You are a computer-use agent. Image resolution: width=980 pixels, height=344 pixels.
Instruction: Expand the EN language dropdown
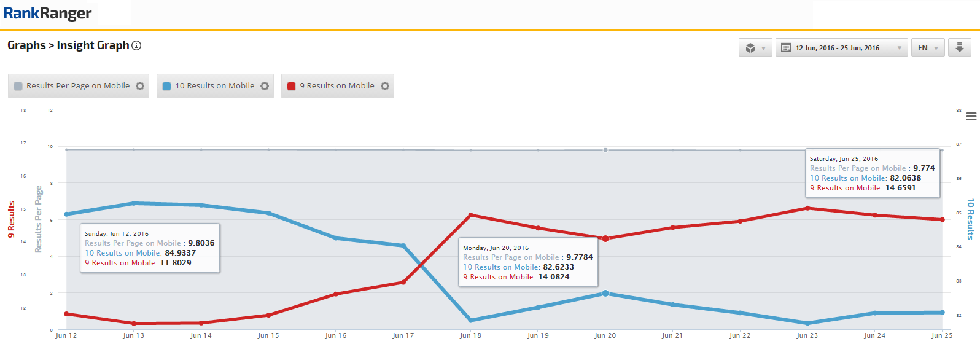coord(927,48)
